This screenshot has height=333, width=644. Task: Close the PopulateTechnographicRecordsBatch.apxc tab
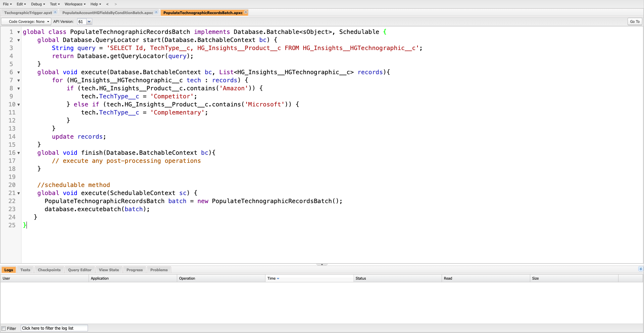pos(246,12)
